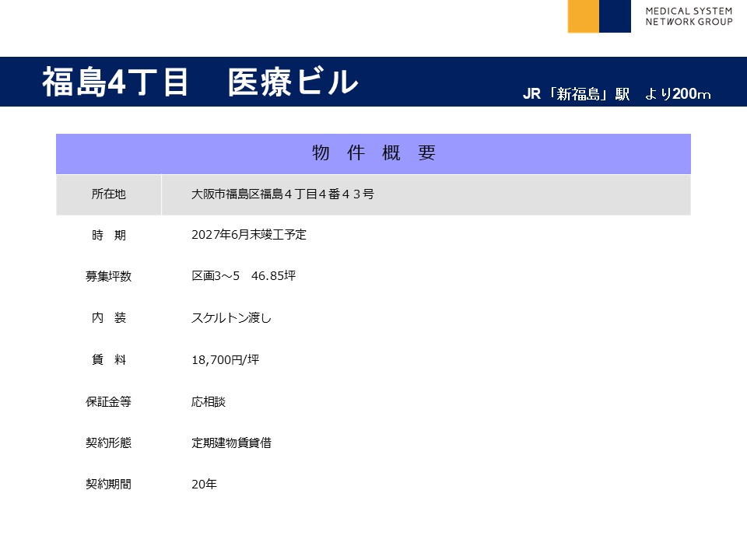Click the 物件概要 table header
This screenshot has height=560, width=747.
coord(373,153)
